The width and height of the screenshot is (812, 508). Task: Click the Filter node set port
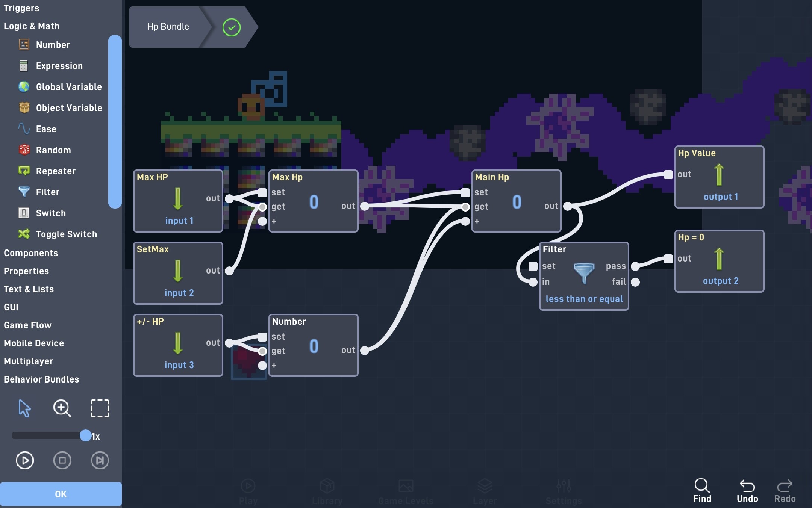(x=533, y=266)
